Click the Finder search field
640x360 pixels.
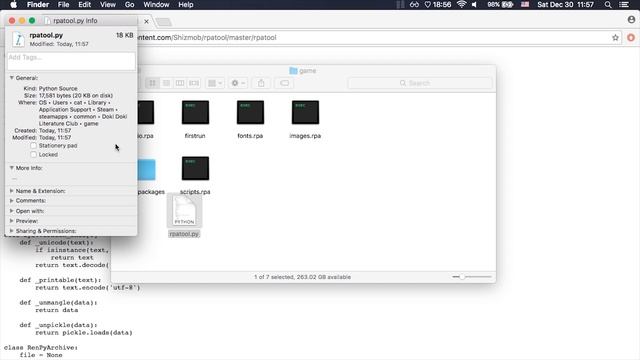(420, 83)
